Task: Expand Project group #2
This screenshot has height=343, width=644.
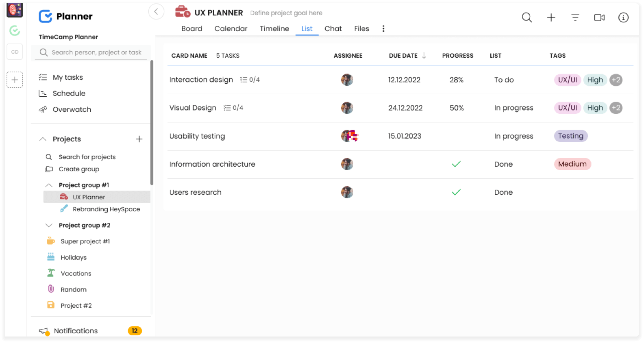Action: coord(49,225)
